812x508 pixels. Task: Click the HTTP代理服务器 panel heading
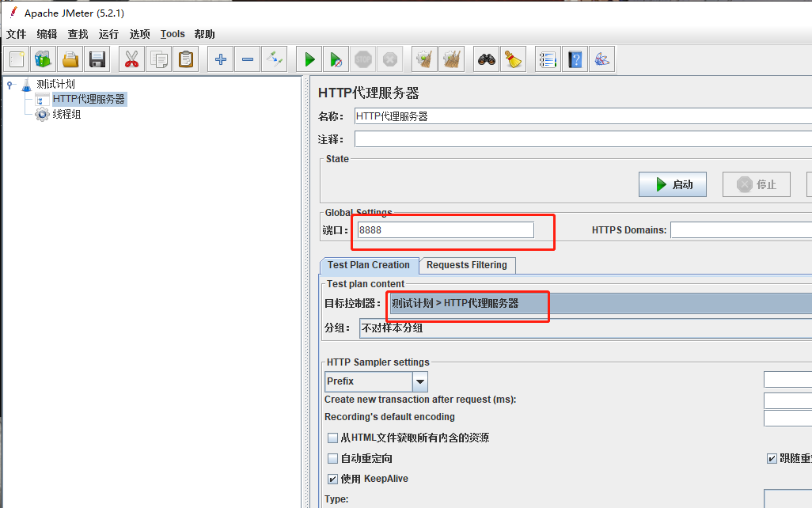(369, 93)
